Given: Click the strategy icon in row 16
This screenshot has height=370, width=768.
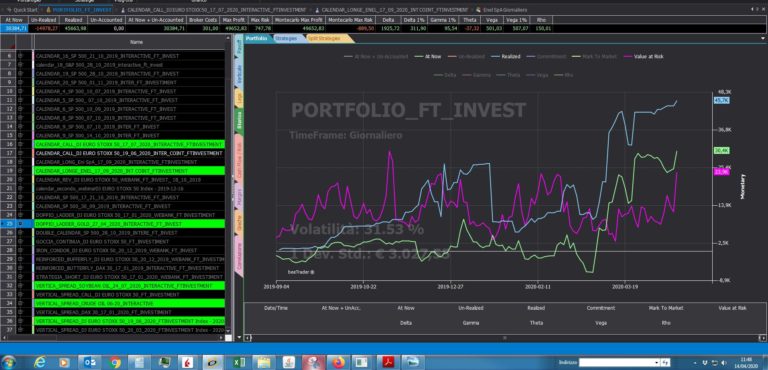Looking at the screenshot, I should point(21,145).
